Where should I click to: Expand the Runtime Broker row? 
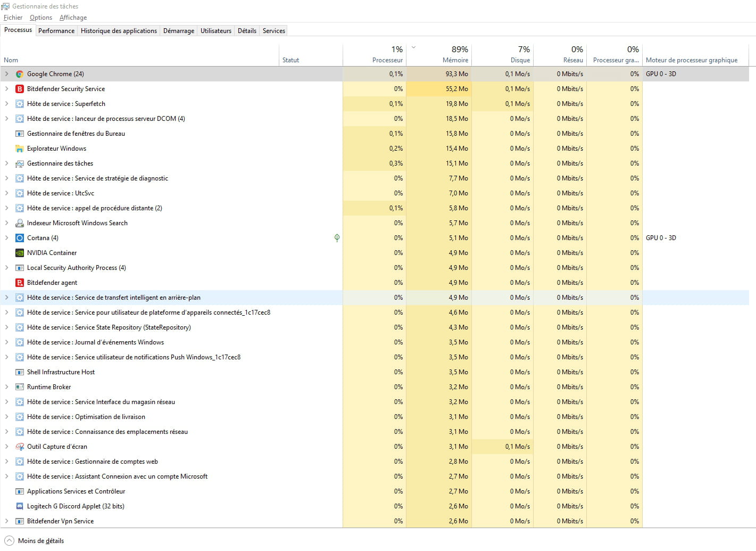(x=6, y=387)
